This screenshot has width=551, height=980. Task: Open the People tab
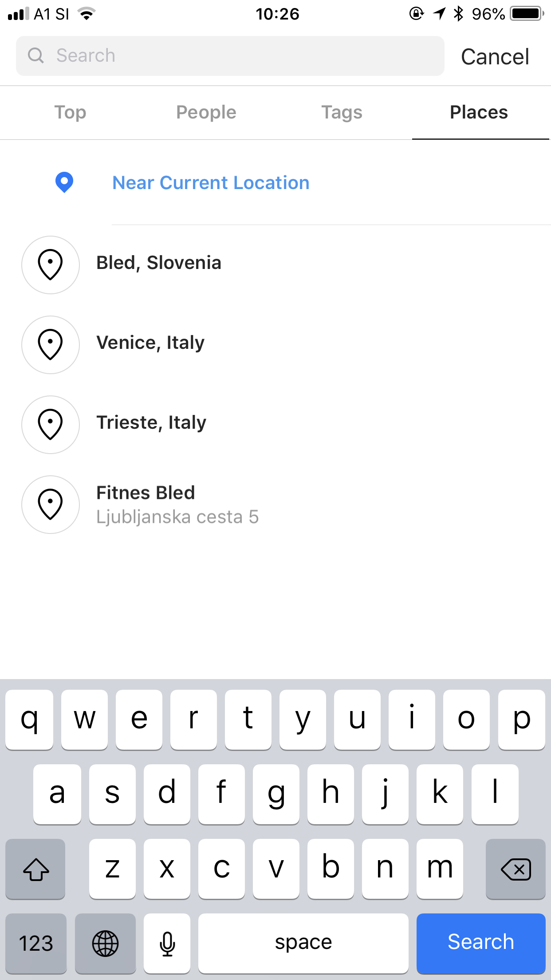pos(206,112)
